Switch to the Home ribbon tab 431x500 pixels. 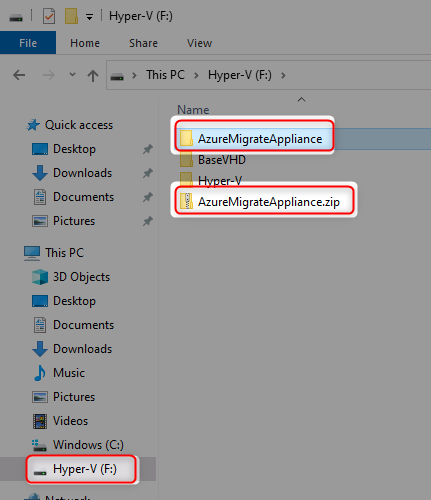coord(85,43)
